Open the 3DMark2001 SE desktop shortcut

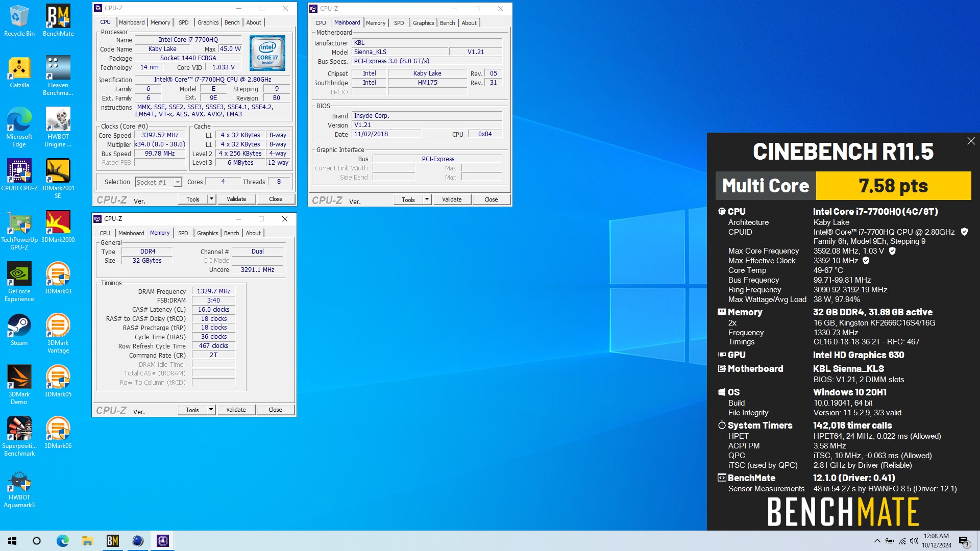58,179
